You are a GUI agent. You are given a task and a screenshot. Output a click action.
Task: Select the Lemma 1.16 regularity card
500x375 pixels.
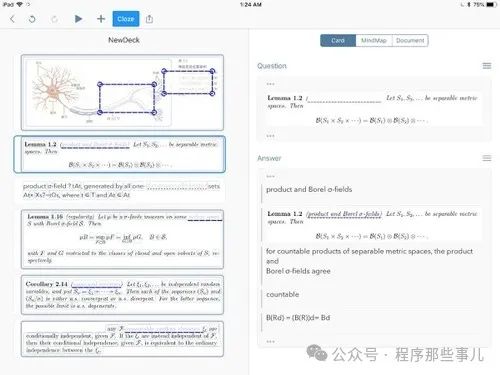[122, 239]
